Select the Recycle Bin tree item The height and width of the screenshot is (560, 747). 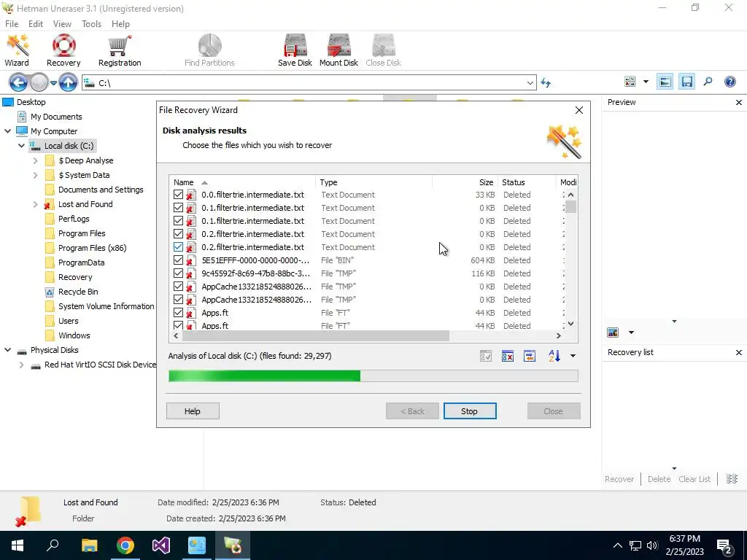77,292
